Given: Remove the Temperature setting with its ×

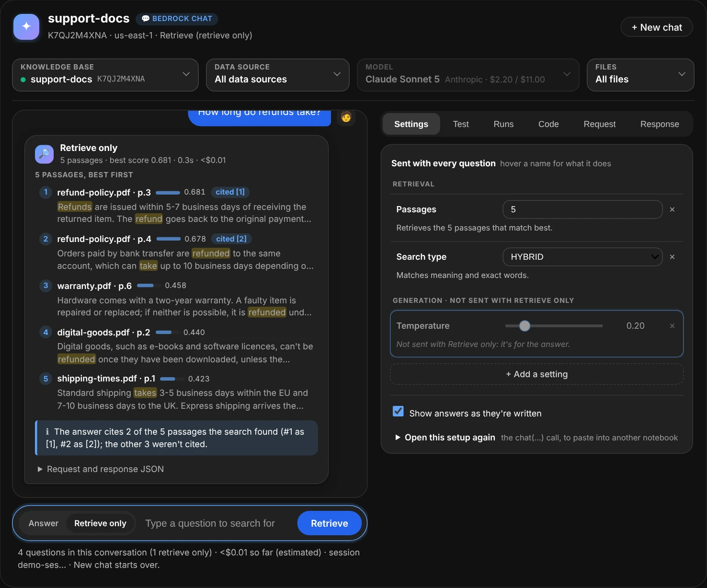Looking at the screenshot, I should tap(672, 326).
